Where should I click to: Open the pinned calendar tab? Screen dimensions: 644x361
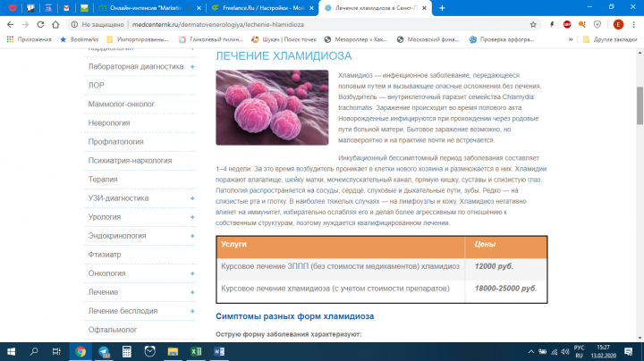pyautogui.click(x=48, y=8)
